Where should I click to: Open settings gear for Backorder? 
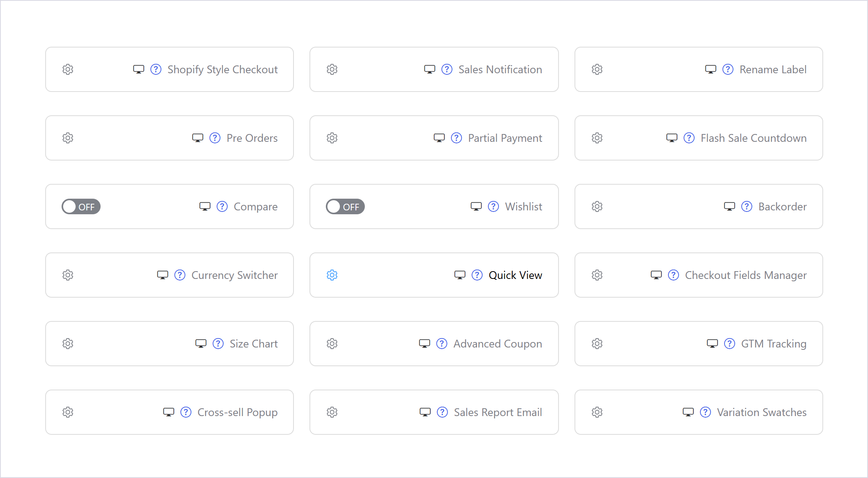click(597, 206)
